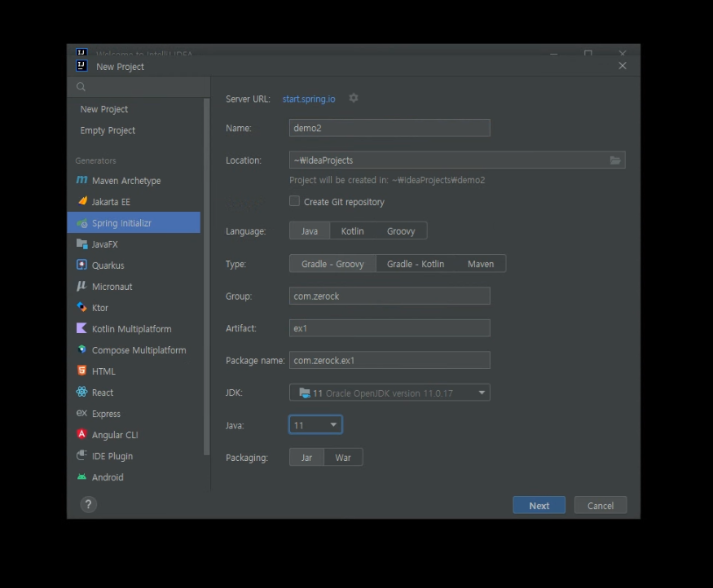Choose Gradle - Groovy build type
Viewport: 713px width, 588px height.
coord(332,264)
